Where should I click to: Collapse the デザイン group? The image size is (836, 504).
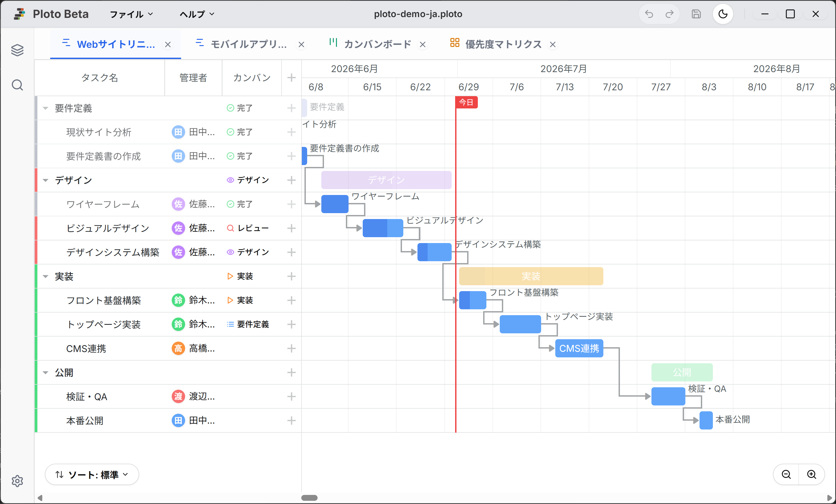coord(45,180)
